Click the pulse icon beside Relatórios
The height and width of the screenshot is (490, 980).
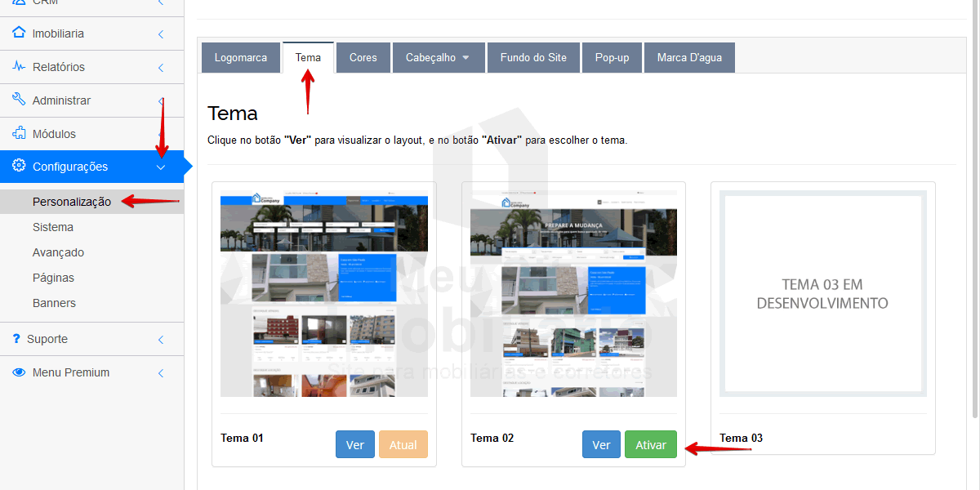(x=19, y=67)
